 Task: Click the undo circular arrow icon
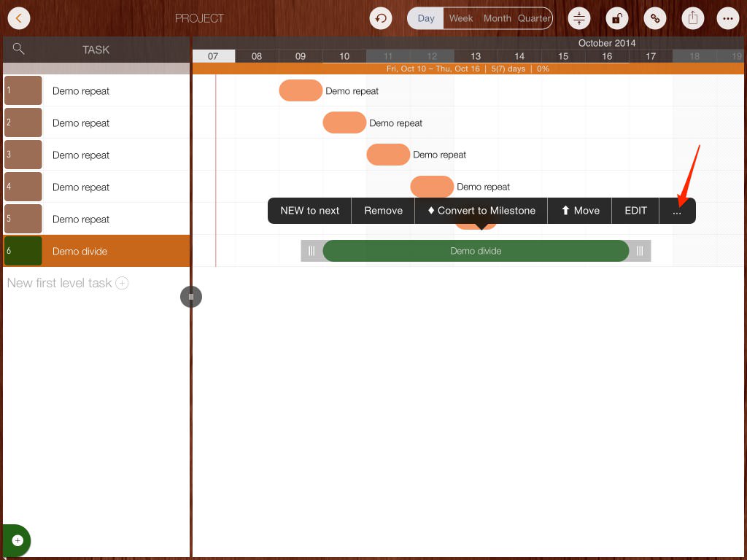click(x=381, y=18)
